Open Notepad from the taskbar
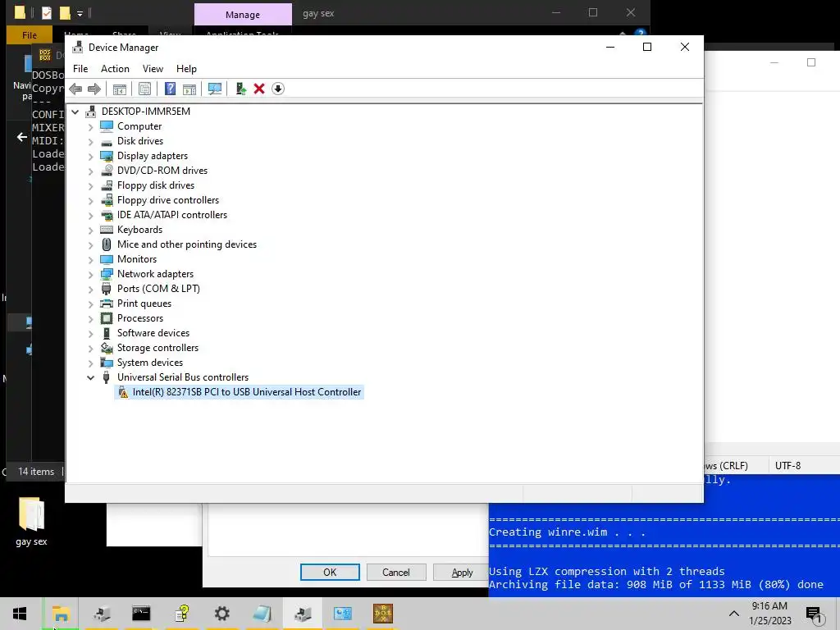This screenshot has height=630, width=840. click(x=262, y=614)
